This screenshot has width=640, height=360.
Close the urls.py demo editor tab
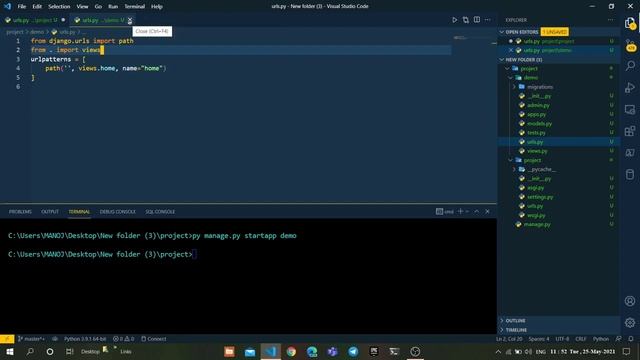click(x=130, y=20)
